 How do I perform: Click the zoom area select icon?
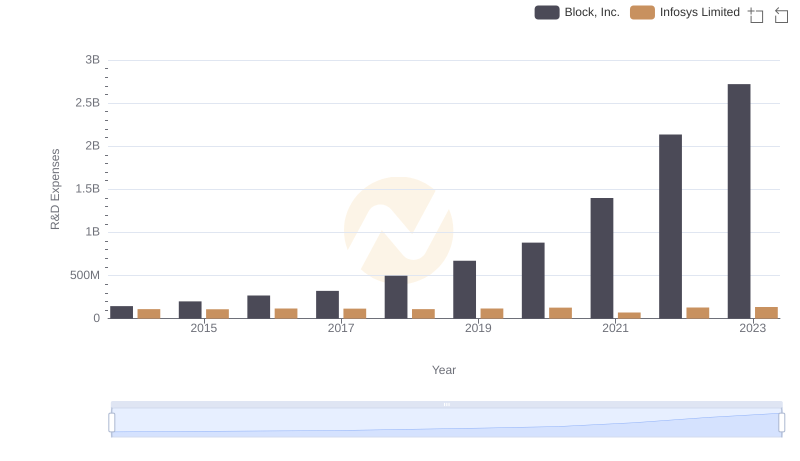pyautogui.click(x=756, y=15)
